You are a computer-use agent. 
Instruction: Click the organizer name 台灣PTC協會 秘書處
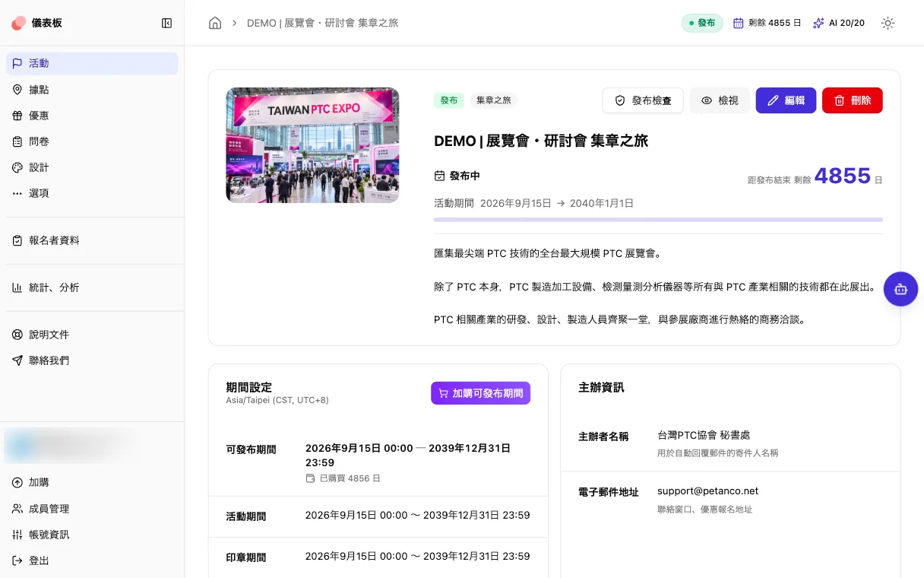[x=704, y=435]
